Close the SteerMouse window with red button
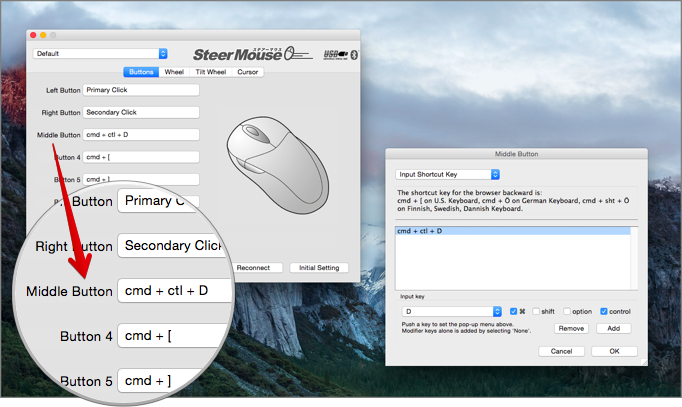 (x=33, y=35)
